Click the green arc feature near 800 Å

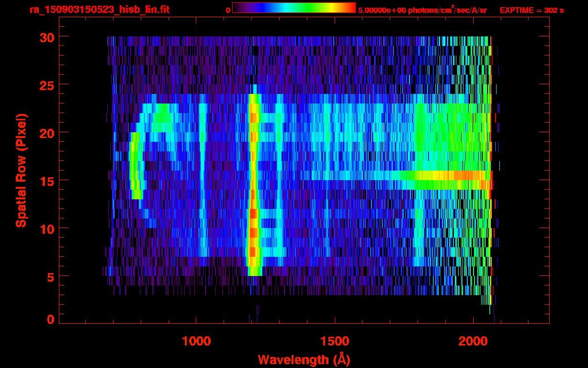(135, 165)
